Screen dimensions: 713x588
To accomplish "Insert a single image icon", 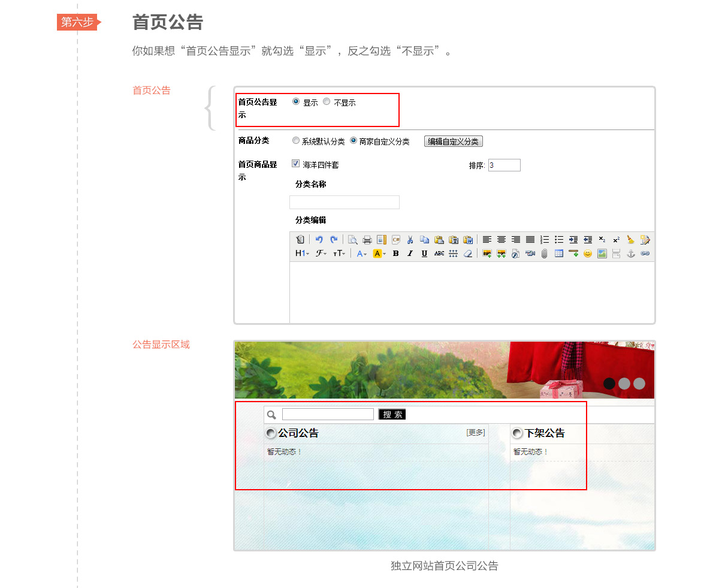I will pyautogui.click(x=487, y=254).
